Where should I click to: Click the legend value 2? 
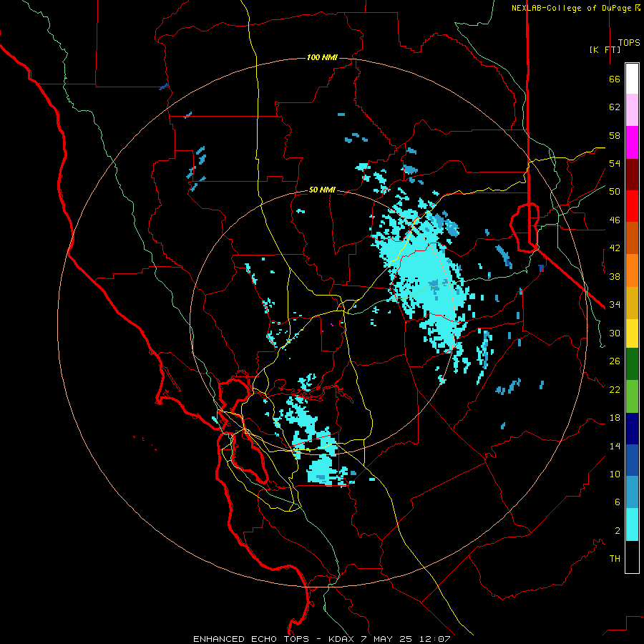(618, 530)
